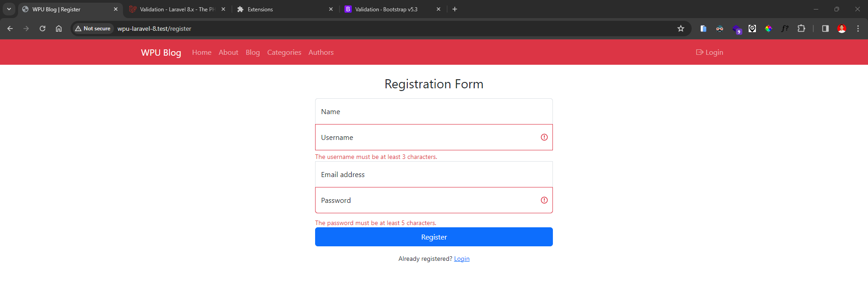Screen dimensions: 868x283
Task: Click the fonts finder f? extension icon
Action: [785, 29]
